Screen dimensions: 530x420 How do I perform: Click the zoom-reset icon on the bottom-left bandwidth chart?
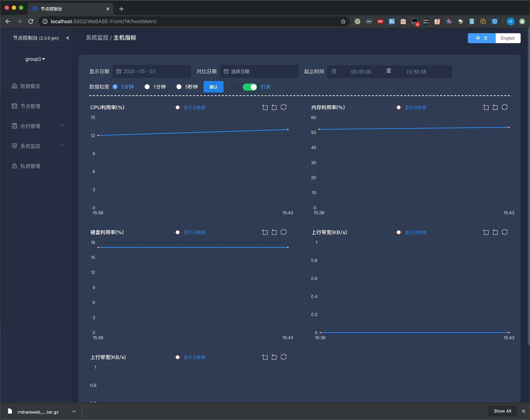click(x=274, y=357)
